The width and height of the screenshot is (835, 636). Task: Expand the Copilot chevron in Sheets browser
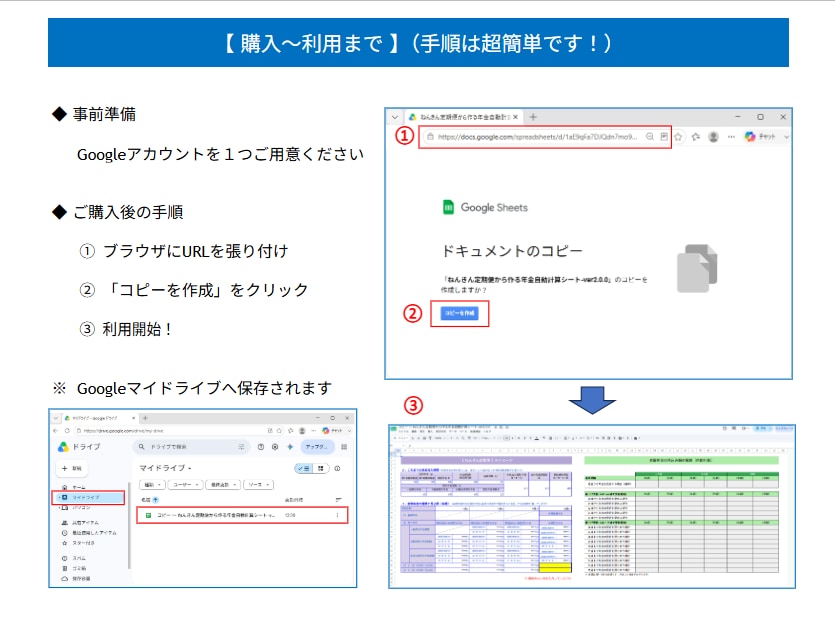click(x=786, y=137)
